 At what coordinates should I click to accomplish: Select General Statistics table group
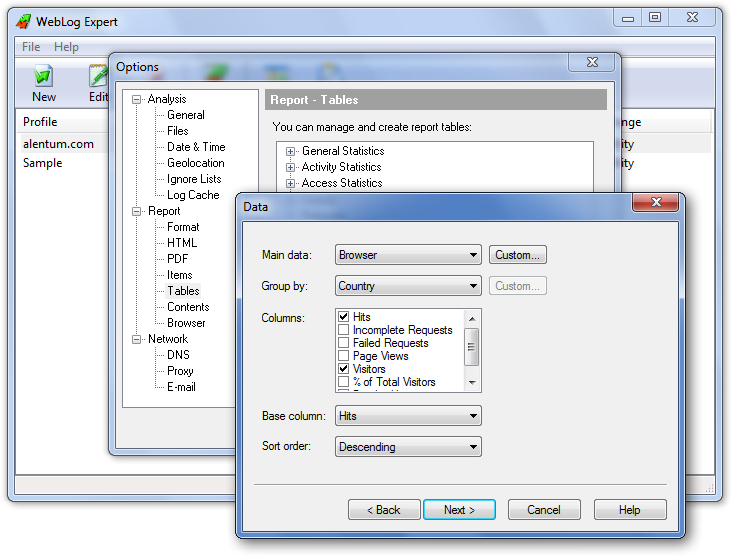click(x=343, y=151)
